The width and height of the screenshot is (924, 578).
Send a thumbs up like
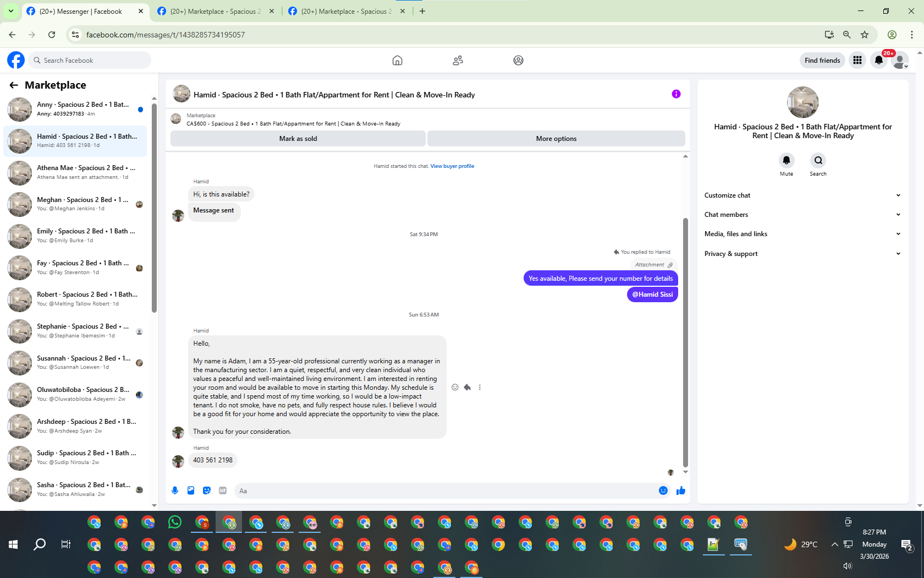681,490
